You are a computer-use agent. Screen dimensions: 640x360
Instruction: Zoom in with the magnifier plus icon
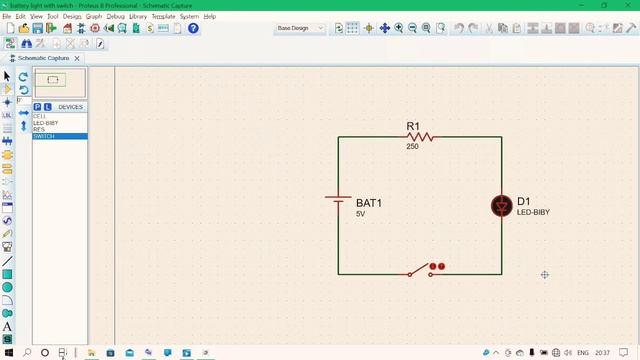(399, 28)
